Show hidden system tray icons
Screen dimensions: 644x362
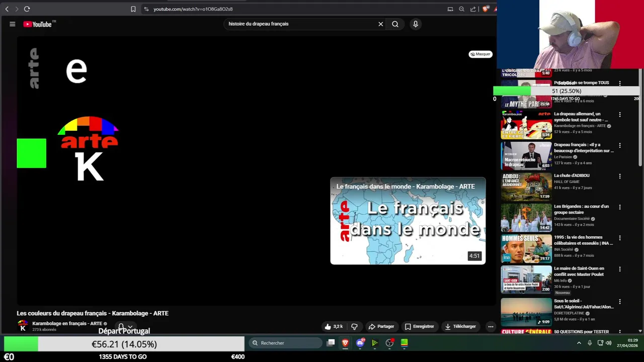tap(579, 343)
